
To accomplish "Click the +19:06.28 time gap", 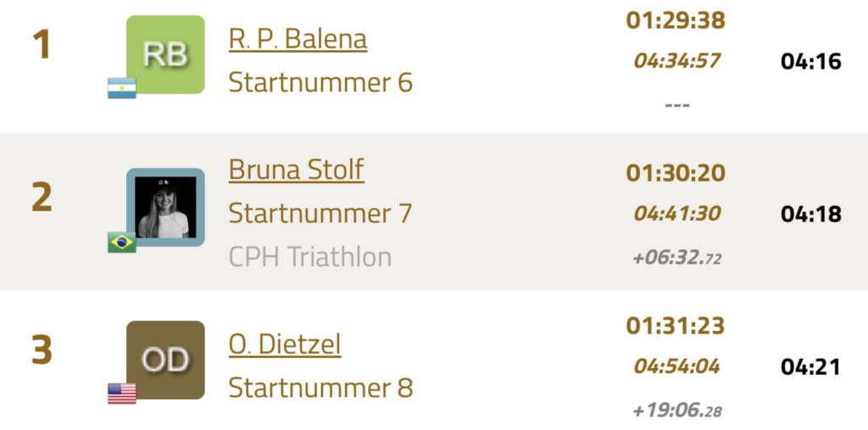I will [676, 410].
